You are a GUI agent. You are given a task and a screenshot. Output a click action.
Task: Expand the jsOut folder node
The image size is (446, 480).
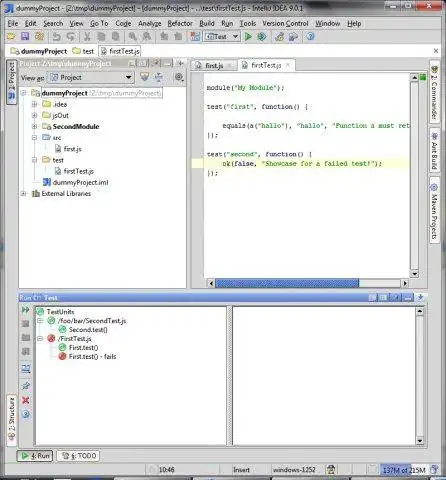pyautogui.click(x=34, y=115)
